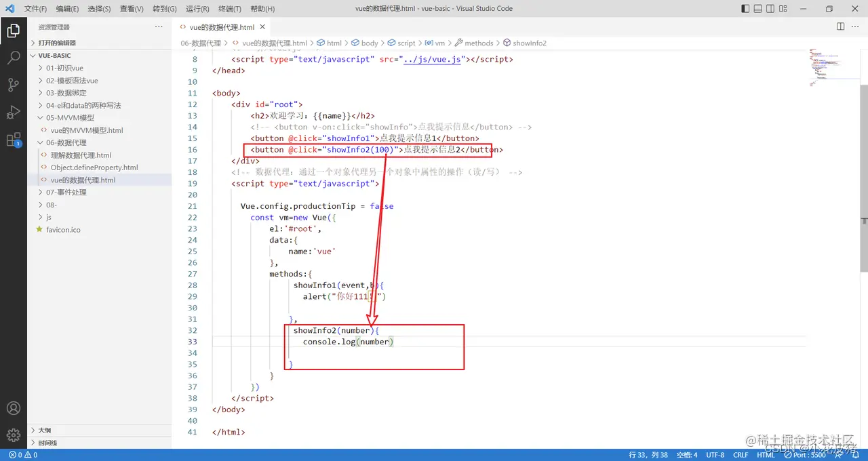Open Object.defineProperty.html file
This screenshot has width=868, height=461.
(x=99, y=167)
